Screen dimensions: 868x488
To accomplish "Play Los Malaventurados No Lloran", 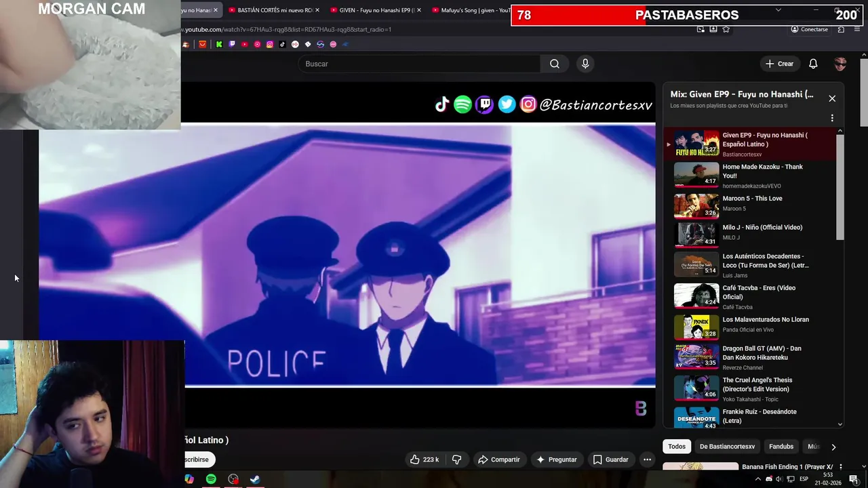I will coord(753,327).
